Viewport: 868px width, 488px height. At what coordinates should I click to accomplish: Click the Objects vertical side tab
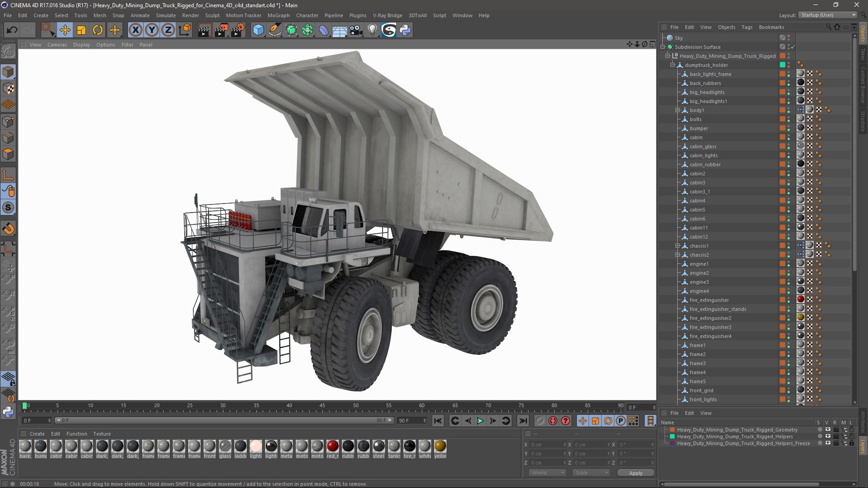point(863,33)
